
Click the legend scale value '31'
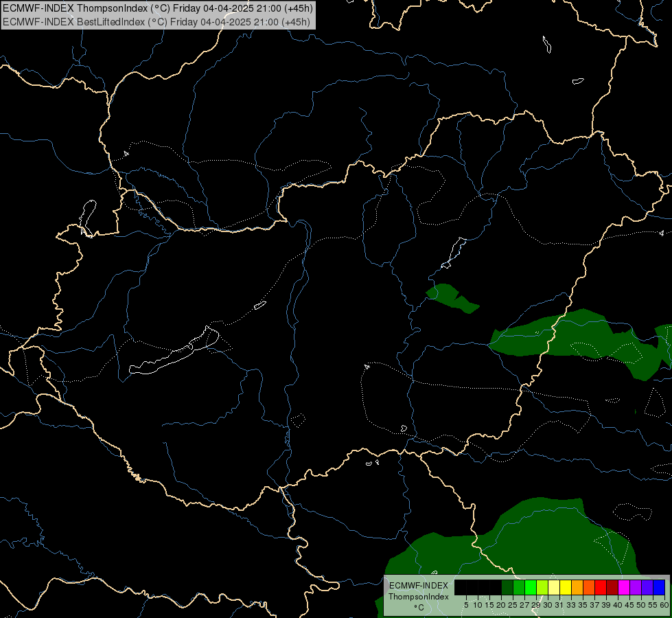[559, 605]
